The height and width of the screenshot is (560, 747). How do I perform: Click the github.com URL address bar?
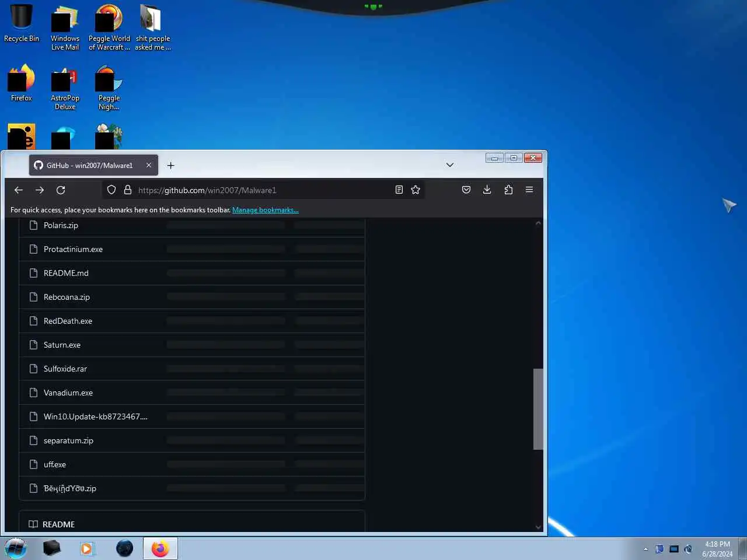click(x=263, y=190)
